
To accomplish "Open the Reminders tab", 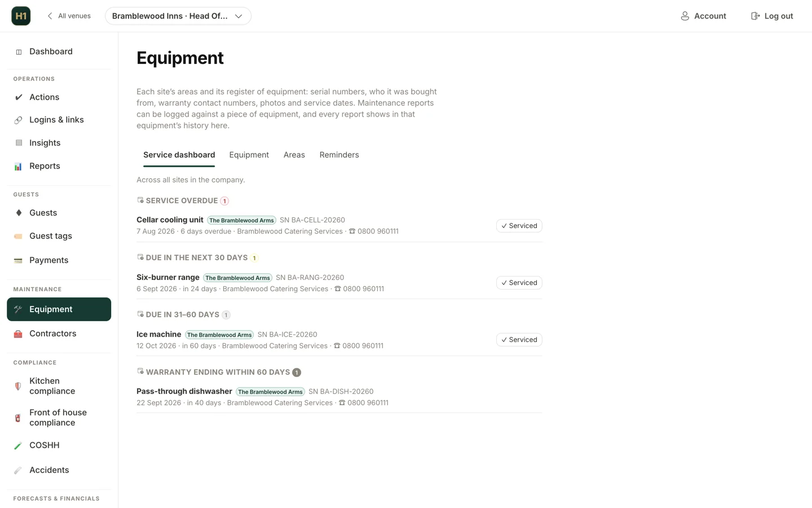I will click(339, 155).
